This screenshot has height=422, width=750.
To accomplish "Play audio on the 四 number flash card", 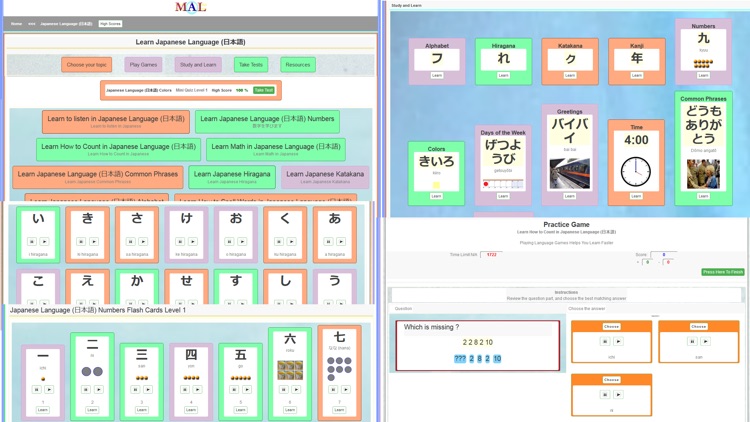I will pyautogui.click(x=198, y=389).
